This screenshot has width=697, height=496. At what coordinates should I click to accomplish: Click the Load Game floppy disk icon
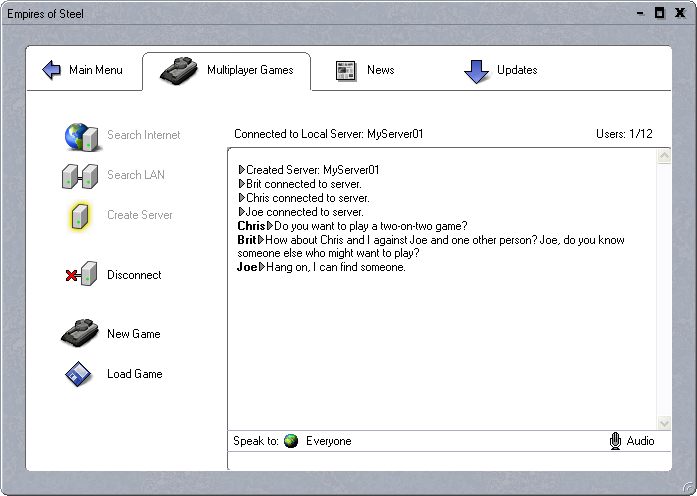[80, 374]
